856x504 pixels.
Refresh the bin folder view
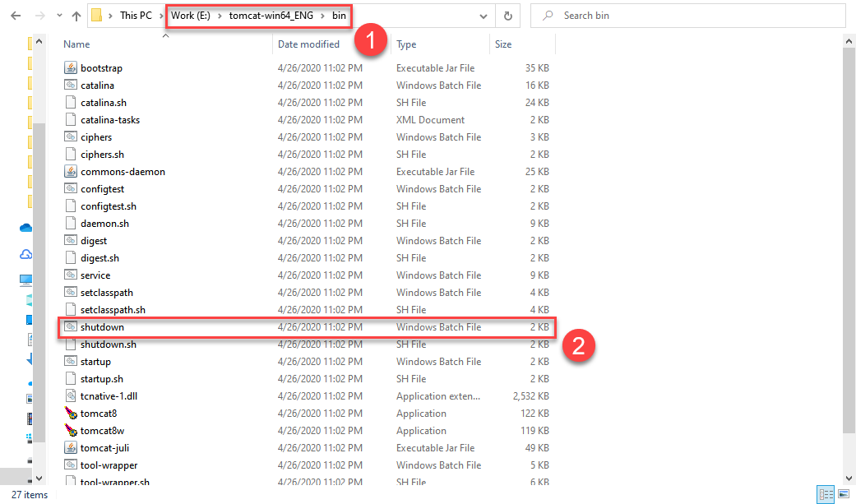[509, 15]
